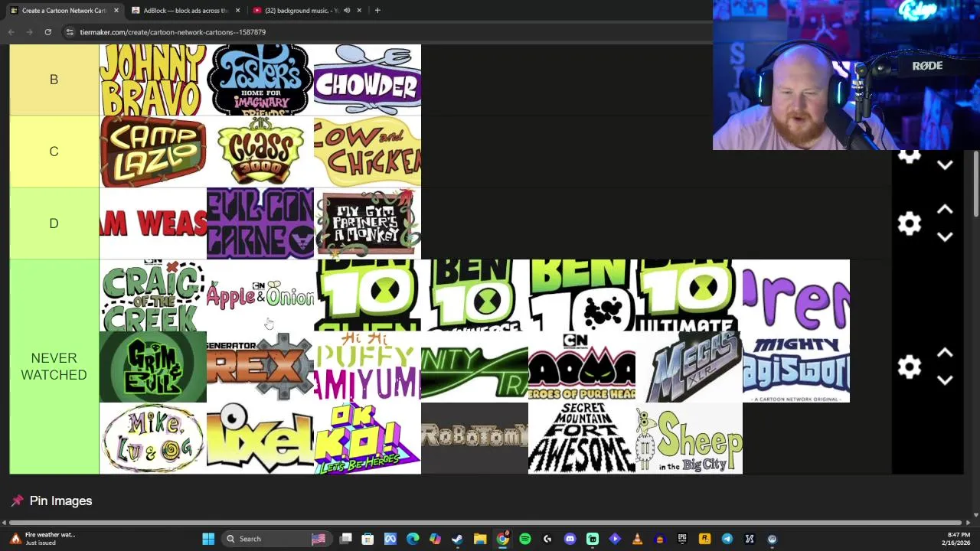Viewport: 980px width, 551px height.
Task: Select the I Am Weasel logo
Action: pyautogui.click(x=153, y=223)
